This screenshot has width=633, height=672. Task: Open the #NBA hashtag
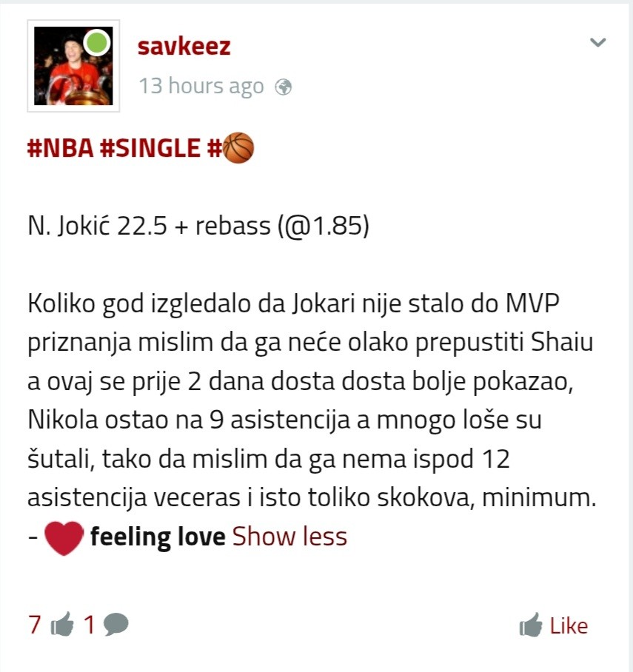pos(61,148)
